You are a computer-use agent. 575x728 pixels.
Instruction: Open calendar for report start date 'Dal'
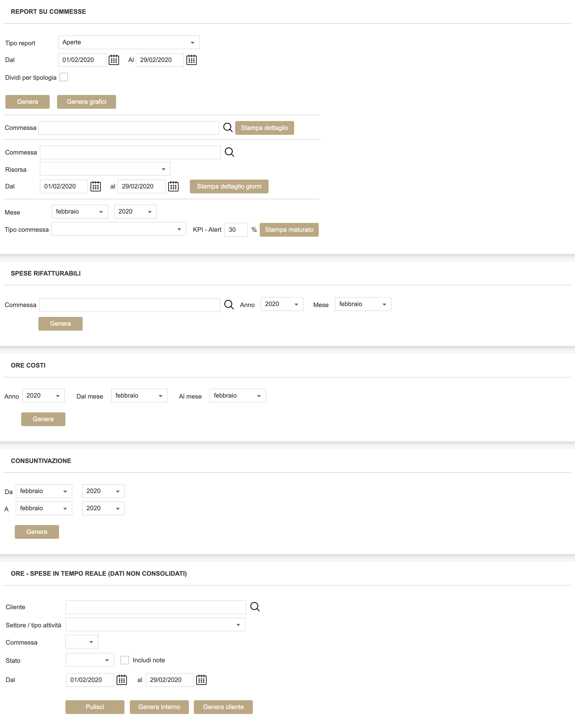[x=114, y=60]
